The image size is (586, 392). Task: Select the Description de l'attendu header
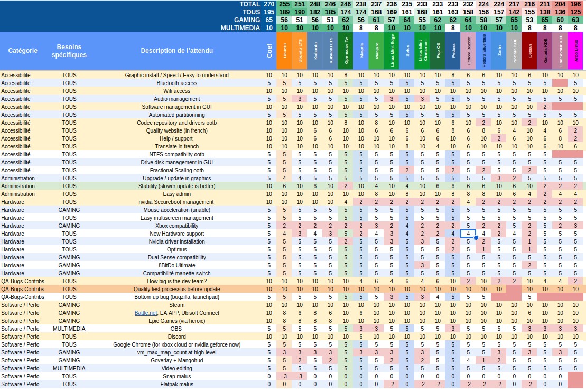click(x=176, y=51)
